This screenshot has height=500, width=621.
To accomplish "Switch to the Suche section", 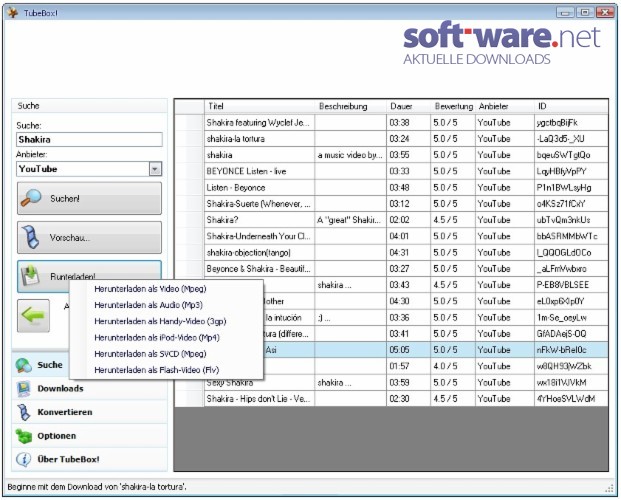I will pos(50,365).
